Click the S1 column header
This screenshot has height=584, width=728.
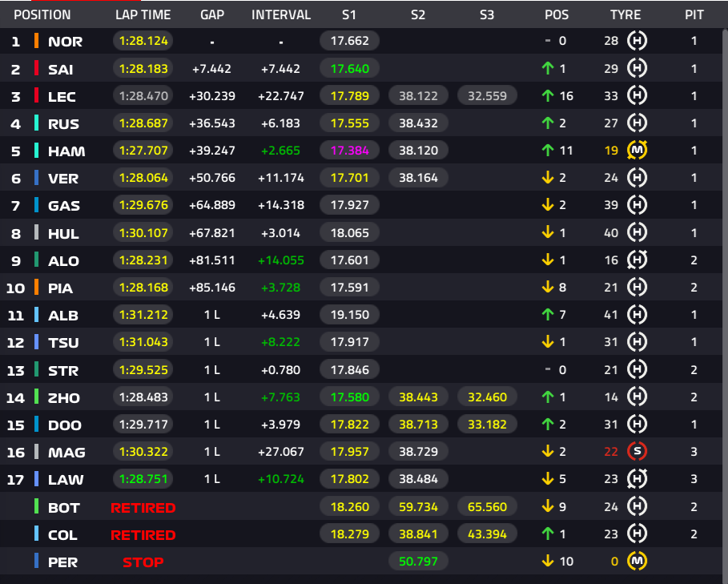(349, 15)
